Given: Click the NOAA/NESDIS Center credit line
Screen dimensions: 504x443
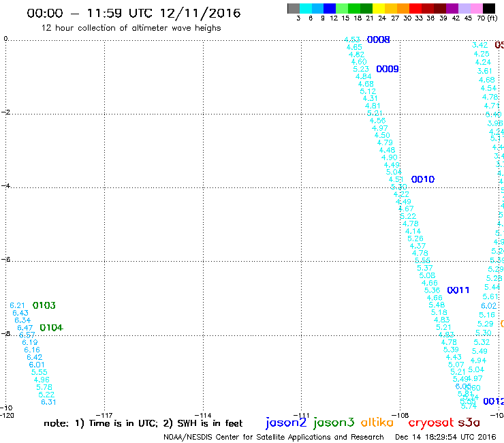Looking at the screenshot, I should click(274, 437).
